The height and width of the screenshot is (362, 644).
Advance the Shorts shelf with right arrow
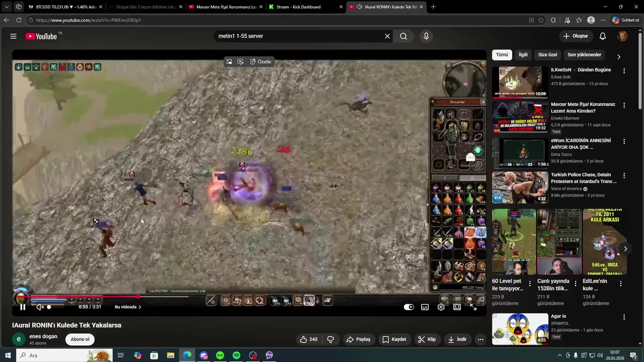(x=625, y=249)
